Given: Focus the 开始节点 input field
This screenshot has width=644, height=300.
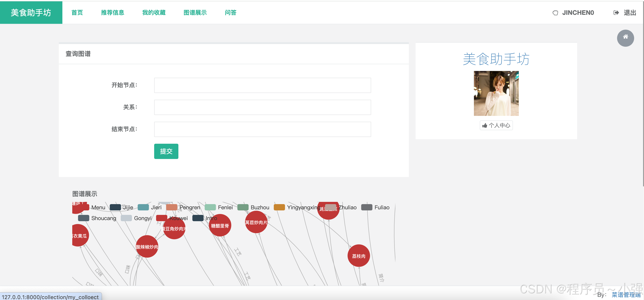Looking at the screenshot, I should click(262, 85).
